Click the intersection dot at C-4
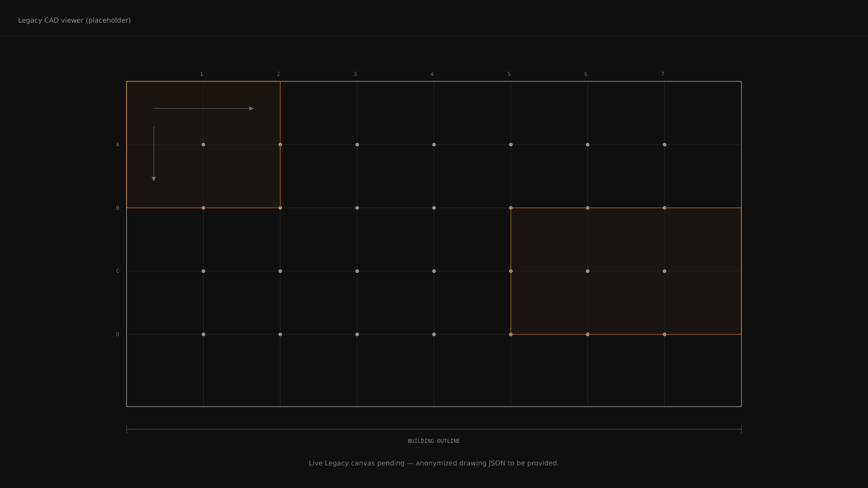 pos(434,271)
